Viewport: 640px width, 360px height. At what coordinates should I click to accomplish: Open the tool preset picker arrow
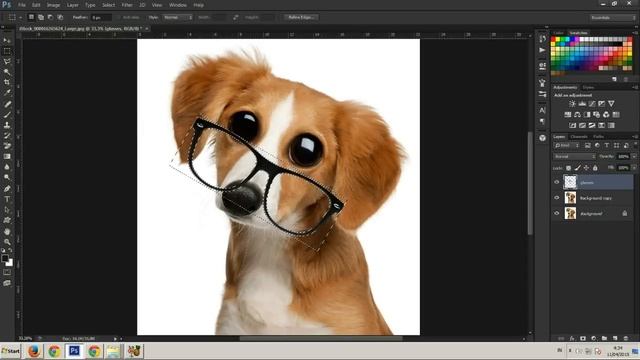(x=20, y=18)
